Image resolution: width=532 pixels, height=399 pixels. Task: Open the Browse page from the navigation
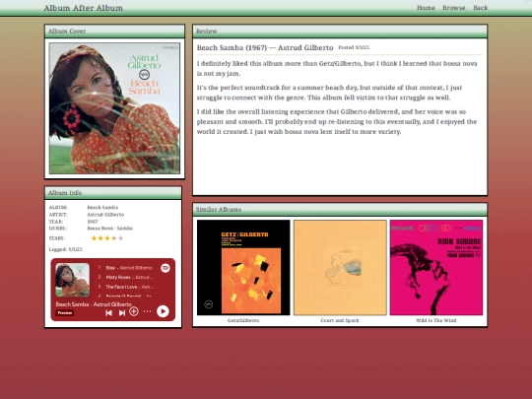pos(454,8)
